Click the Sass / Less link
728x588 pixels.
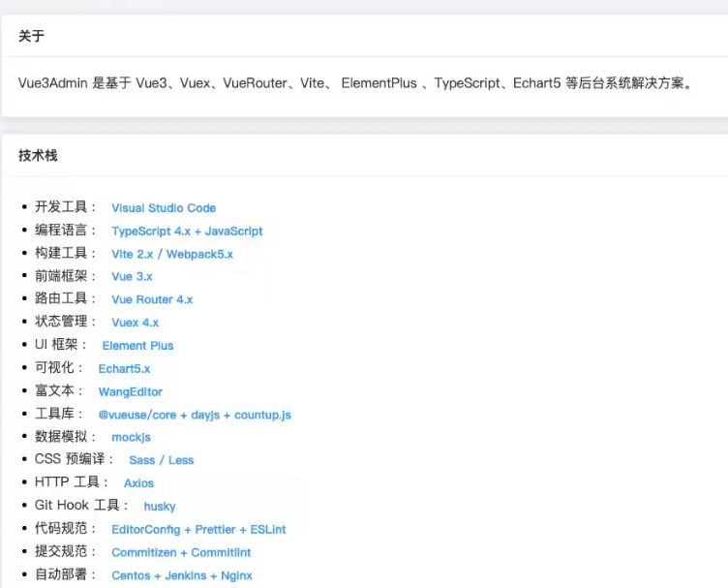click(161, 460)
